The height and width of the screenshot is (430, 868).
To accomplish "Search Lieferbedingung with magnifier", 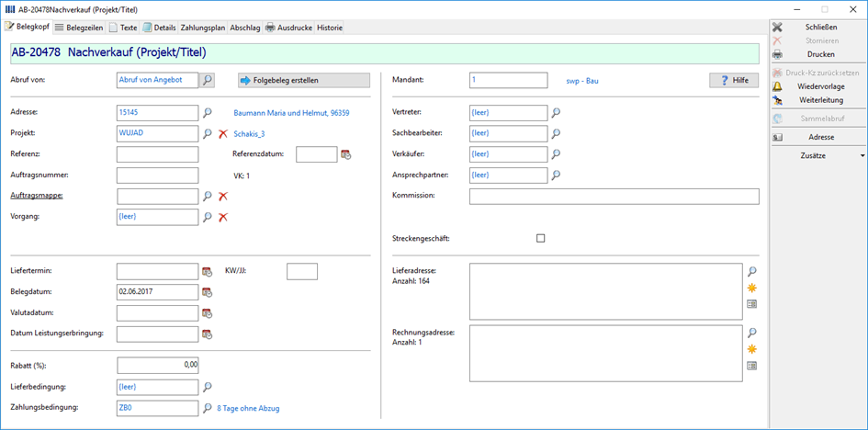I will click(207, 387).
